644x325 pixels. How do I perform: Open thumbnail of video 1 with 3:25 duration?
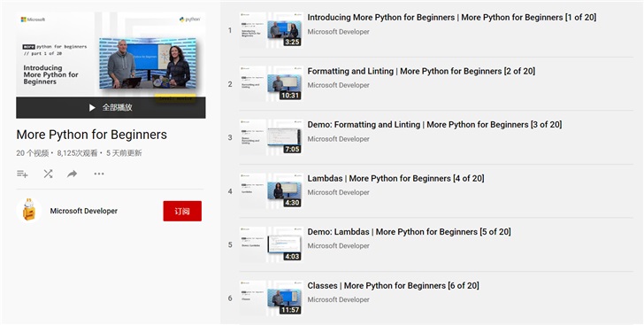(x=271, y=30)
